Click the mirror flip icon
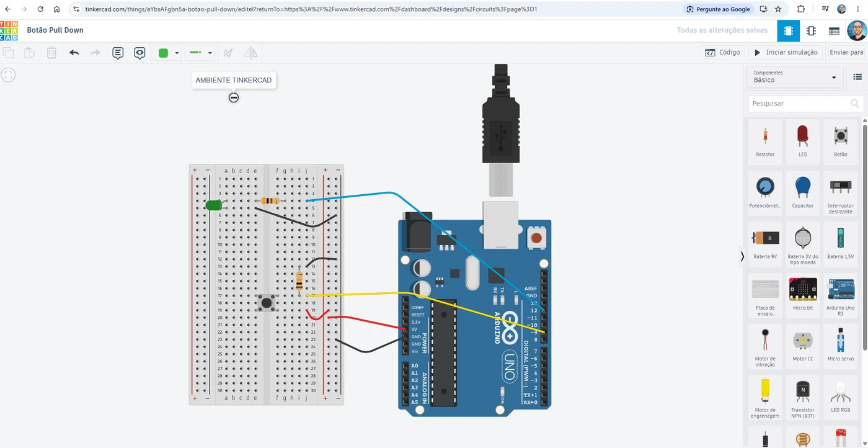Screen dimensions: 868x448 (x=250, y=53)
